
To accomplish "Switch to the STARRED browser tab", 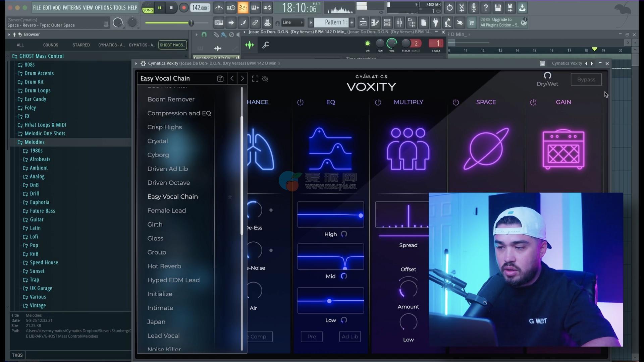I will point(81,45).
